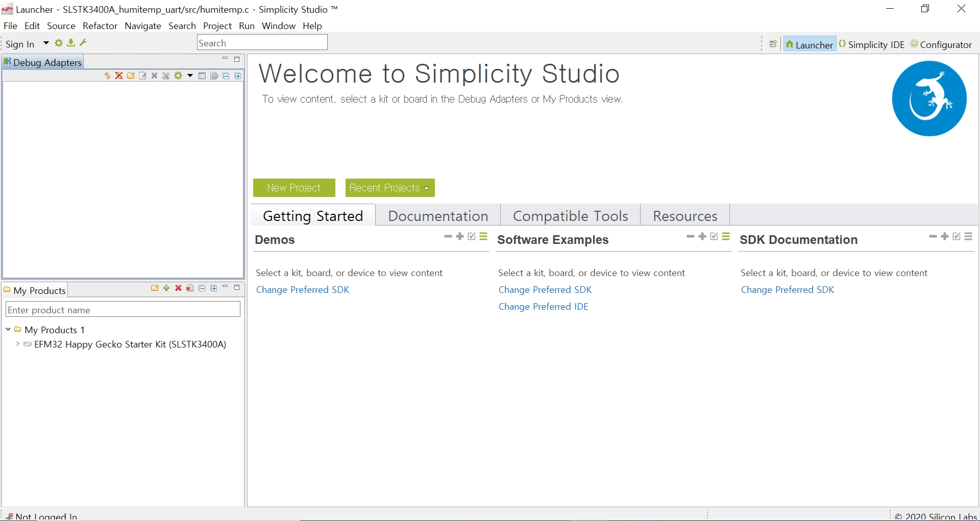Toggle the SDK Documentation checkmark filter
Screen dimensions: 980x521
tap(957, 236)
